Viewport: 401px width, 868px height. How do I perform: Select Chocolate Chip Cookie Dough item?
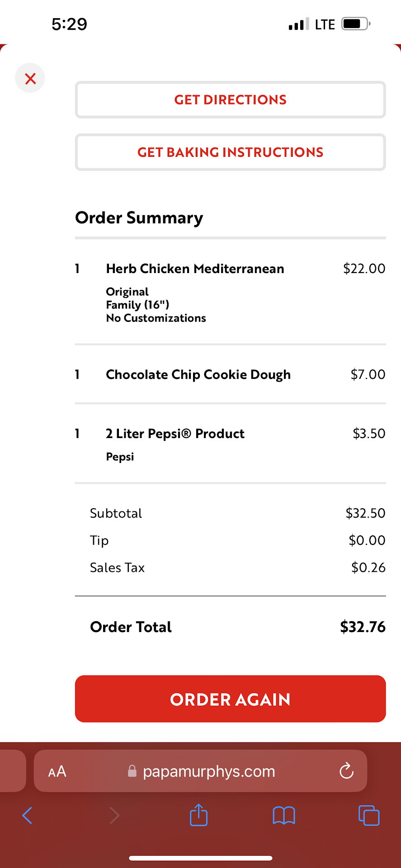[198, 375]
